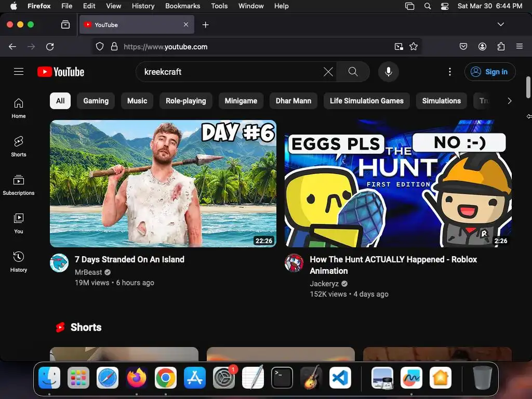Viewport: 532px width, 399px height.
Task: Open the Jackeryz channel name link
Action: point(324,284)
